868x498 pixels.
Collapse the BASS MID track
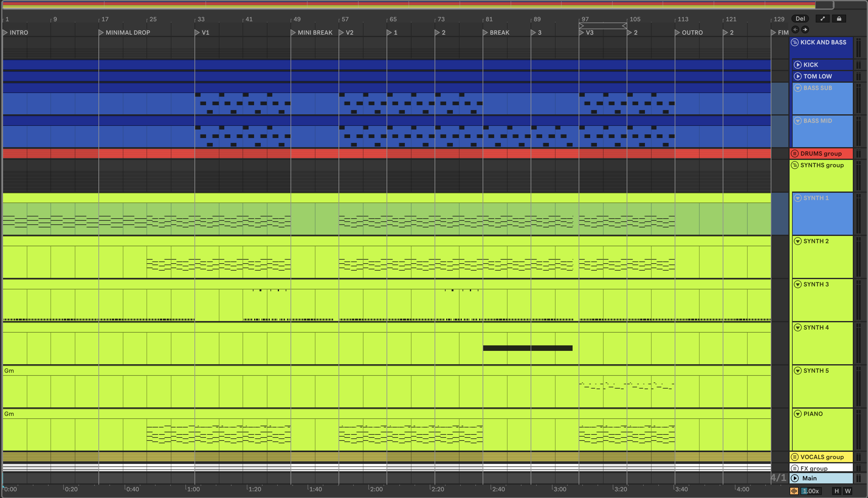pos(797,121)
